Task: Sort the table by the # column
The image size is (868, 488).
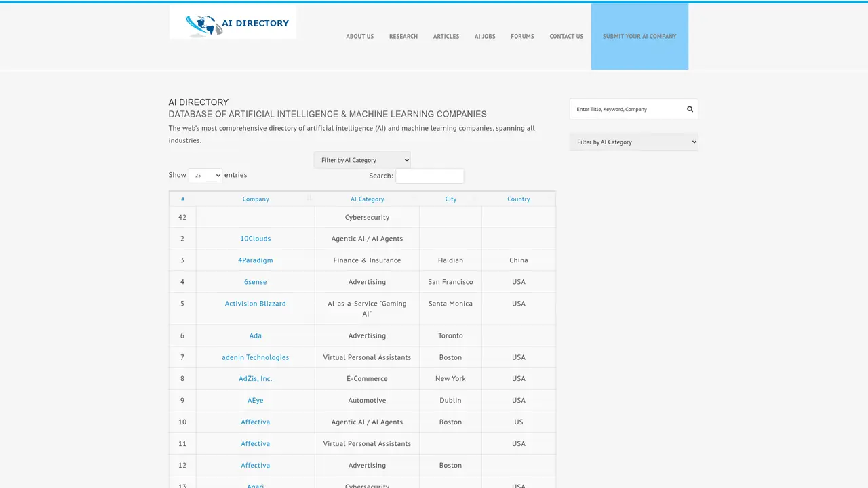Action: pos(182,199)
